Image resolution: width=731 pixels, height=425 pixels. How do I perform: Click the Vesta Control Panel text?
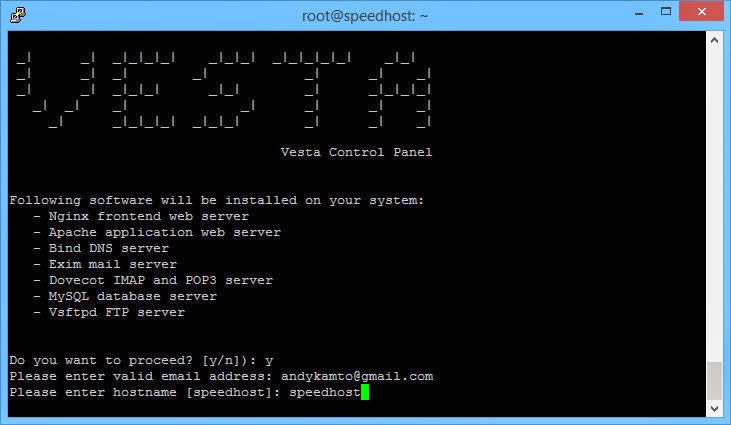356,152
